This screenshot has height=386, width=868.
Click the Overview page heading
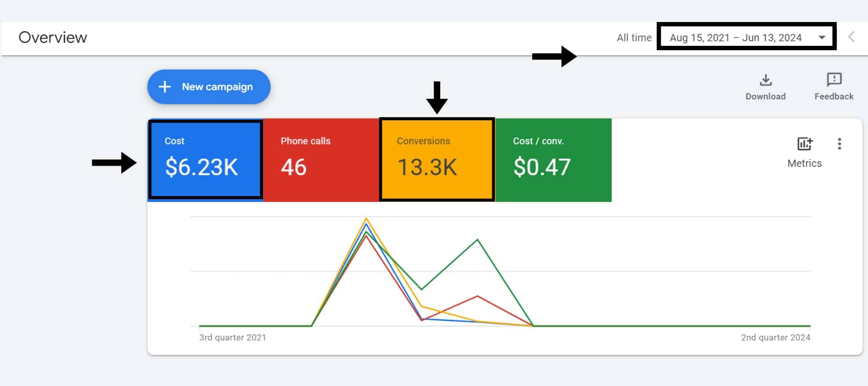pyautogui.click(x=53, y=37)
